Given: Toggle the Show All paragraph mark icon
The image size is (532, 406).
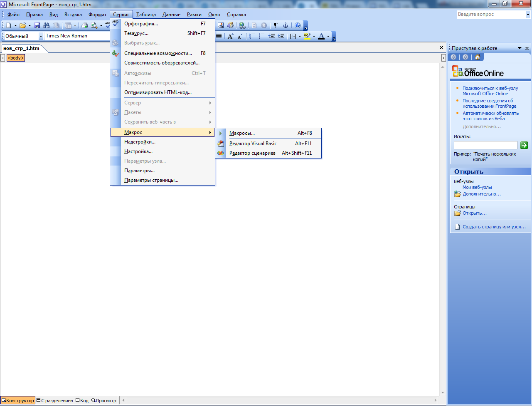Looking at the screenshot, I should point(276,25).
